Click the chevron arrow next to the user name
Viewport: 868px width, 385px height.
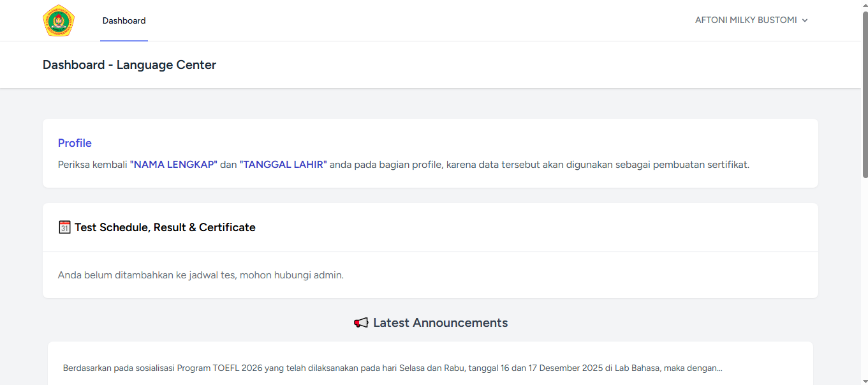pyautogui.click(x=805, y=20)
